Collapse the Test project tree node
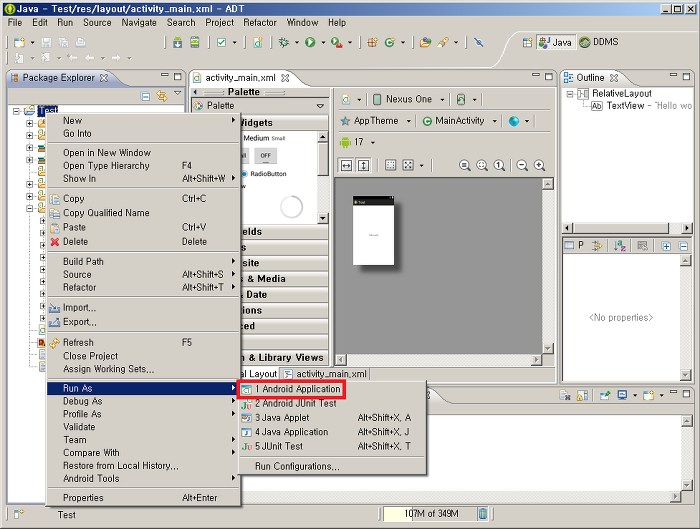 16,110
